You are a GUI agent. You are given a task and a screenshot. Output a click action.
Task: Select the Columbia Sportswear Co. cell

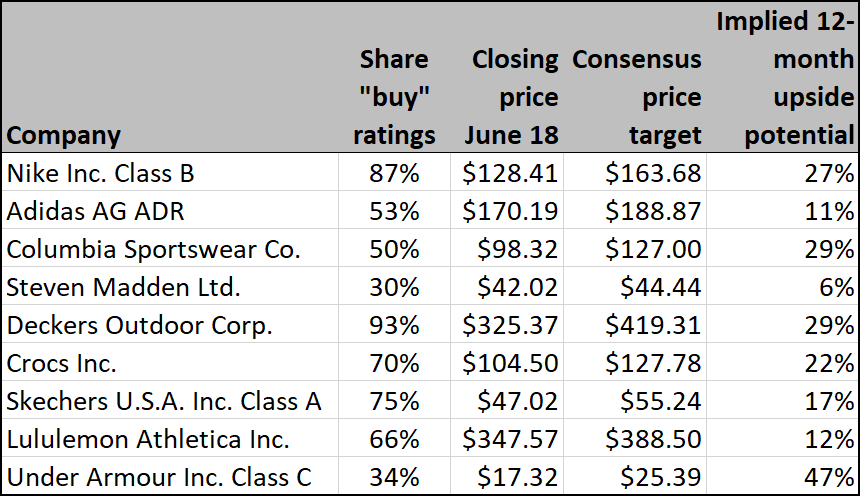153,250
